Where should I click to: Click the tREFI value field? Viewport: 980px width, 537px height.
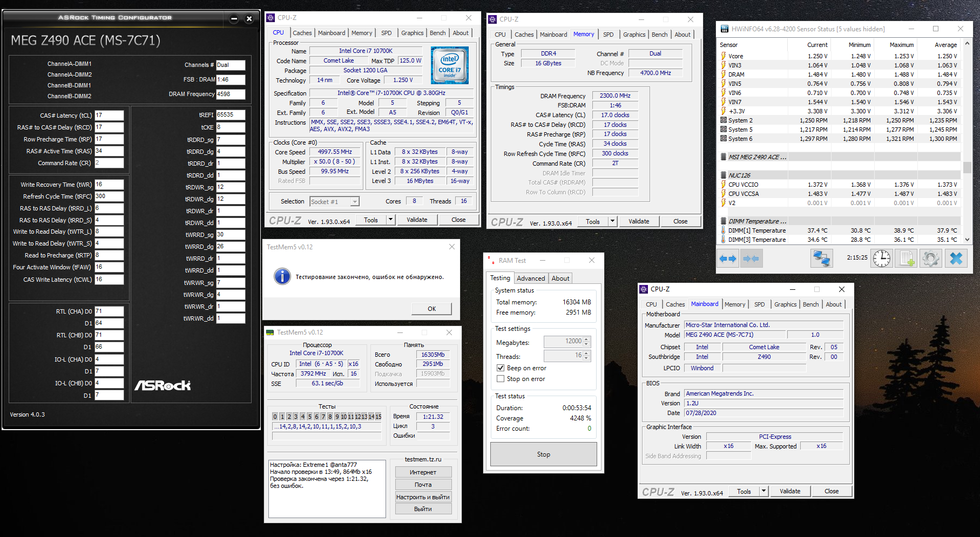[x=231, y=115]
